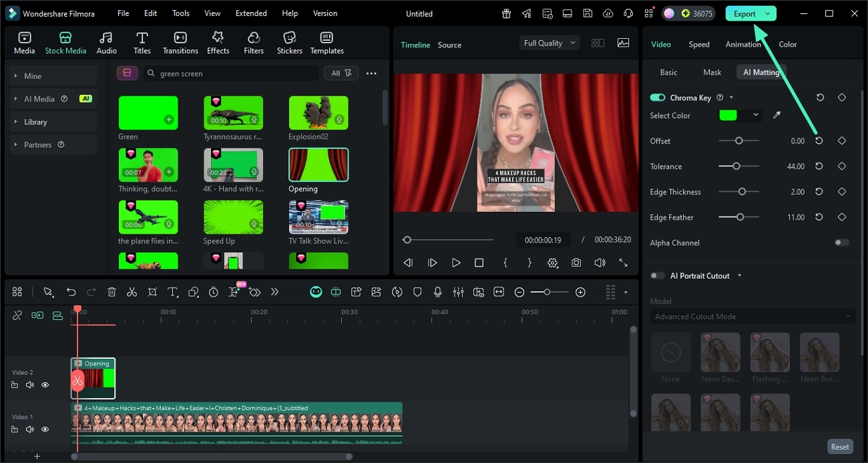868x463 pixels.
Task: Click the Offset slider handle
Action: [x=738, y=141]
